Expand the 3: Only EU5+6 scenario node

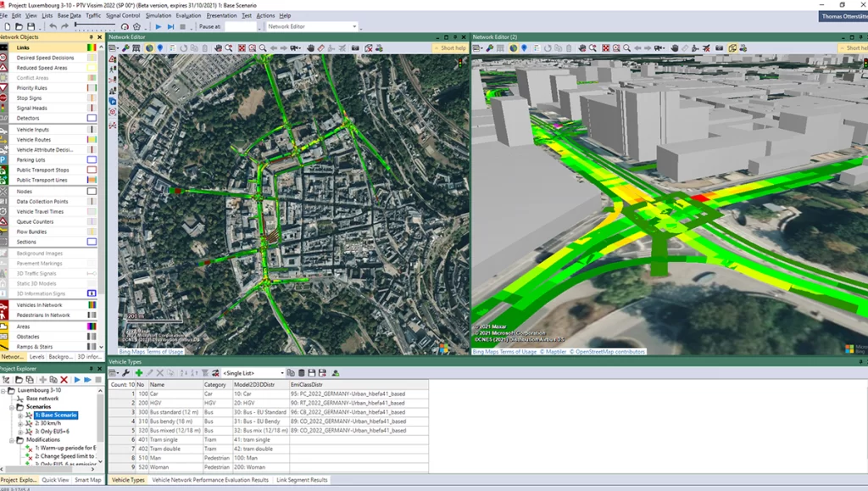click(x=20, y=432)
